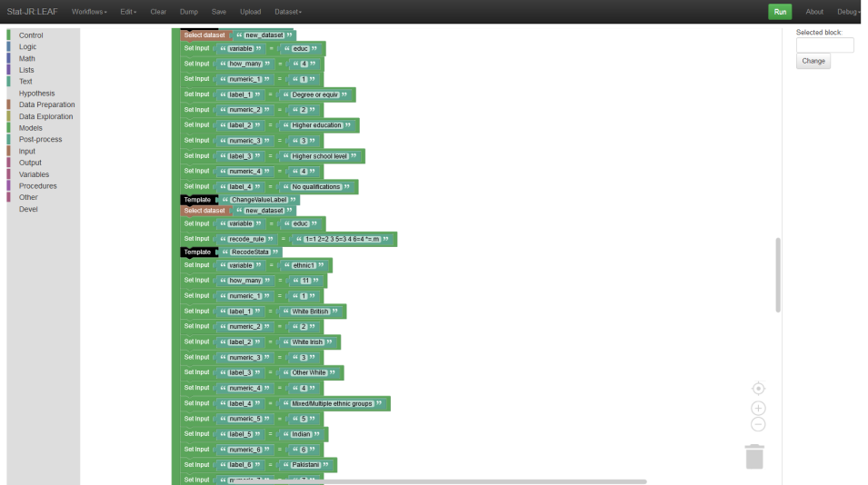Open the Edit dropdown menu
The image size is (868, 485).
[x=128, y=12]
